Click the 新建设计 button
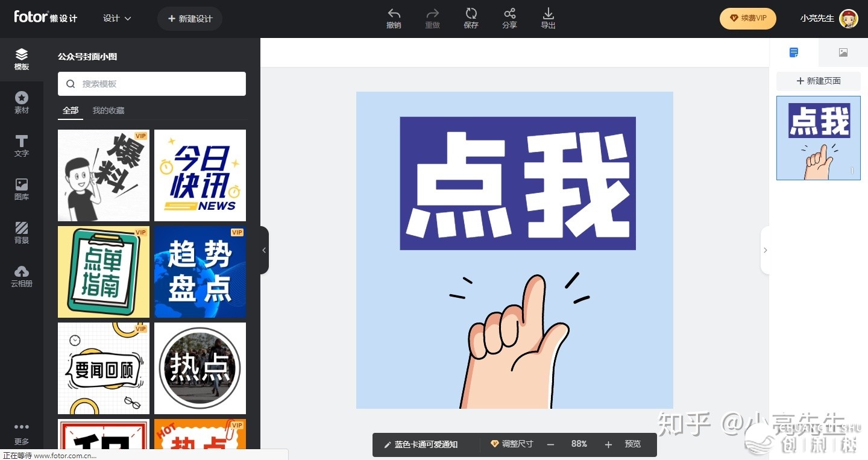This screenshot has width=868, height=460. (190, 19)
